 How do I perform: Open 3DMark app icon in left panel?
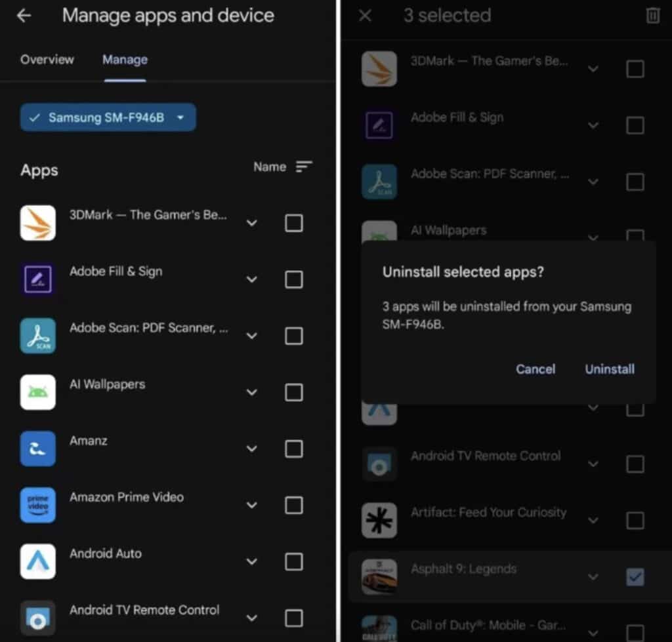37,223
